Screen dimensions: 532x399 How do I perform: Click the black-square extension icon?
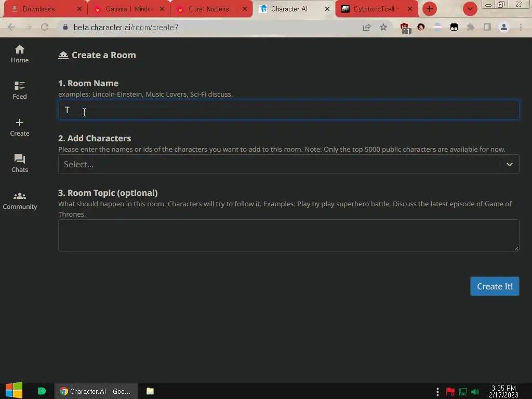pos(454,27)
